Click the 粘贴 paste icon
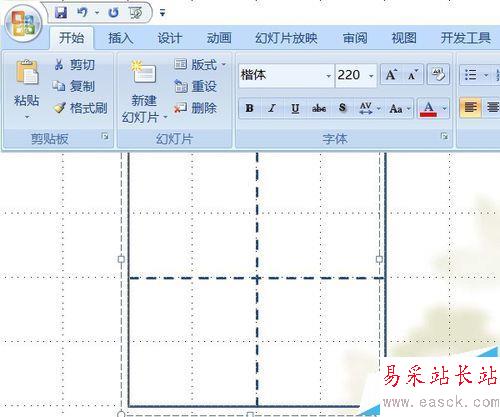 click(x=27, y=72)
